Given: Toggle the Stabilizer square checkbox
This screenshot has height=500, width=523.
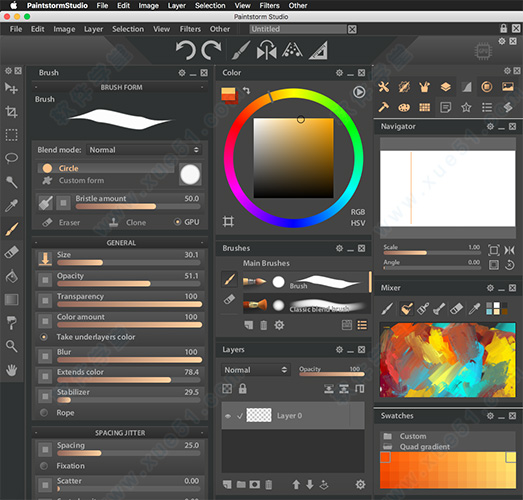Looking at the screenshot, I should (44, 396).
